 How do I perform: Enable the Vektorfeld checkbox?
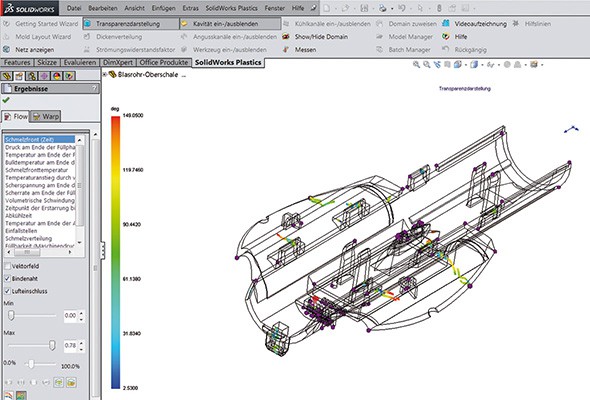tap(7, 266)
